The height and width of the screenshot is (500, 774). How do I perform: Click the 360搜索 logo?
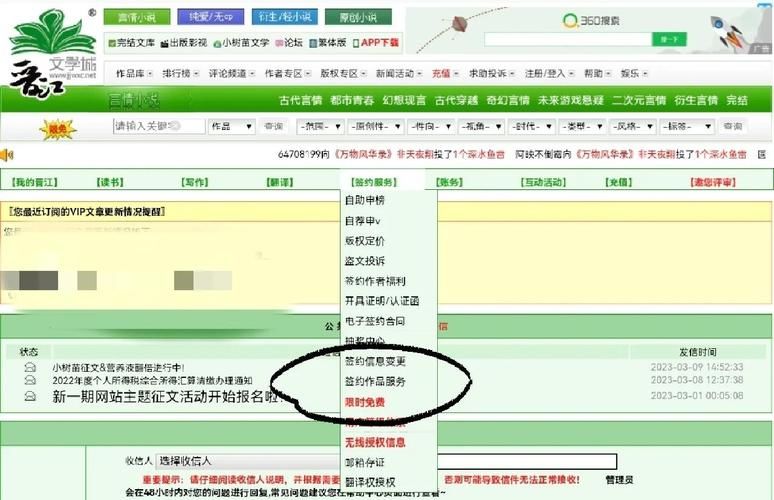591,20
